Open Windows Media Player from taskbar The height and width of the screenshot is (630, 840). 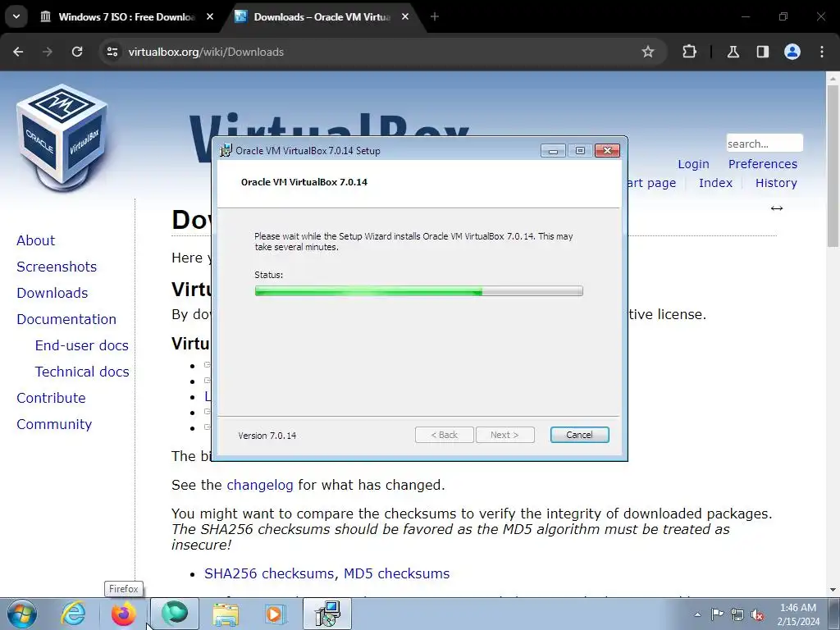276,614
